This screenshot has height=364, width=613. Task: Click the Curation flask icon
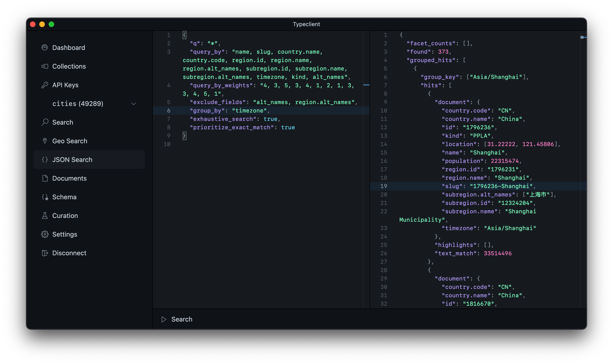click(x=45, y=216)
